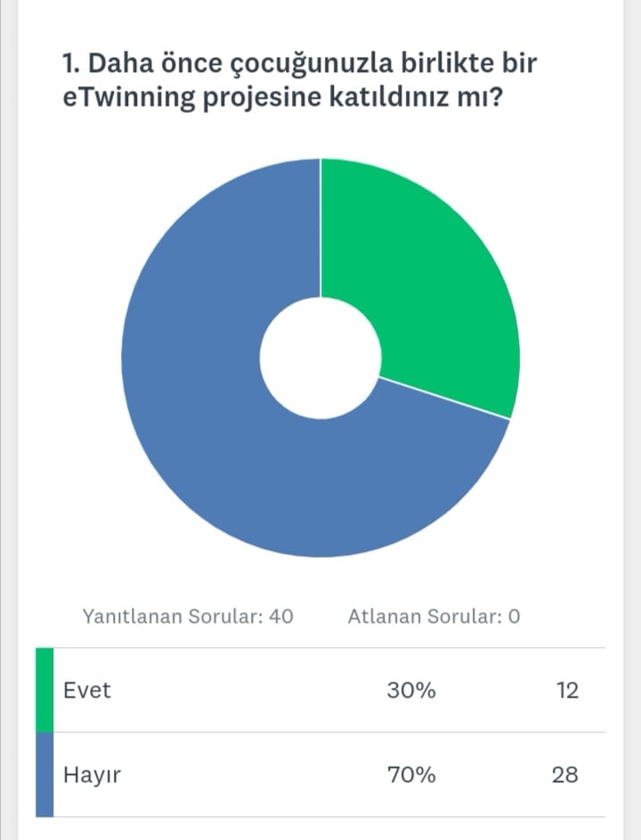
Task: Select the Evet label in the legend
Action: tap(87, 690)
